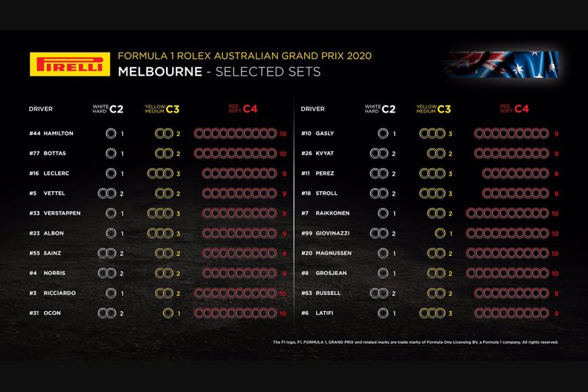Select the #10 Gasly driver name
Viewport: 588px width, 392px height.
[318, 133]
